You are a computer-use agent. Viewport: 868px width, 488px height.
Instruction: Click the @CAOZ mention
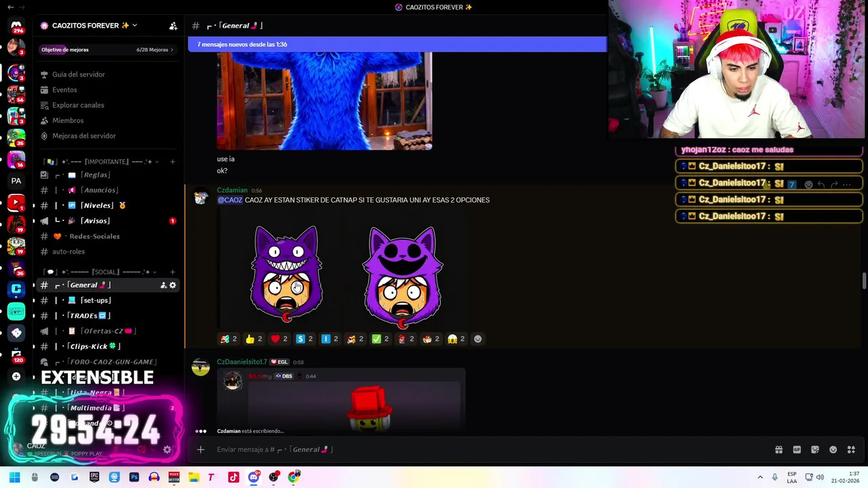230,200
